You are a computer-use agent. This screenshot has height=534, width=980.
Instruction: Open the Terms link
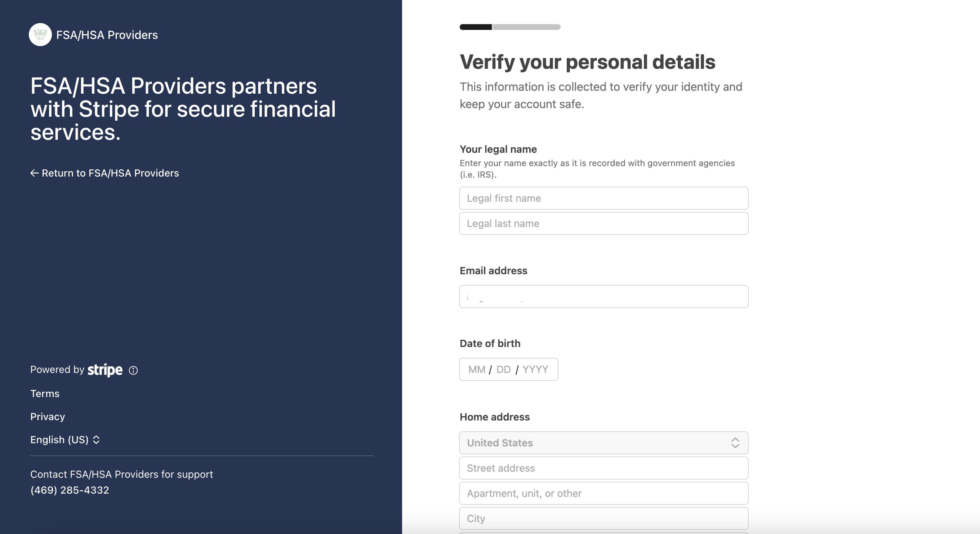(x=45, y=393)
